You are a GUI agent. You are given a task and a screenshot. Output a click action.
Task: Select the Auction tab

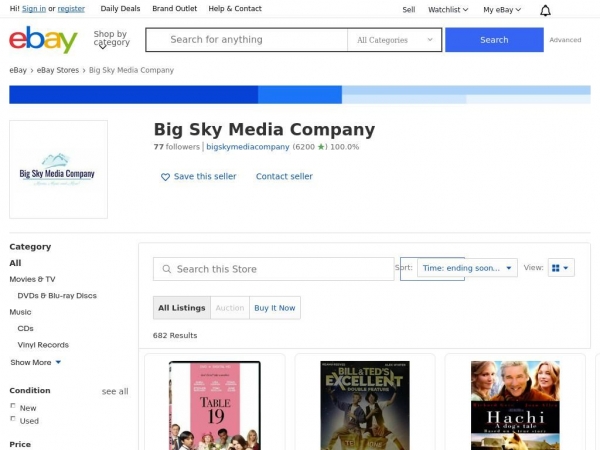tap(230, 308)
